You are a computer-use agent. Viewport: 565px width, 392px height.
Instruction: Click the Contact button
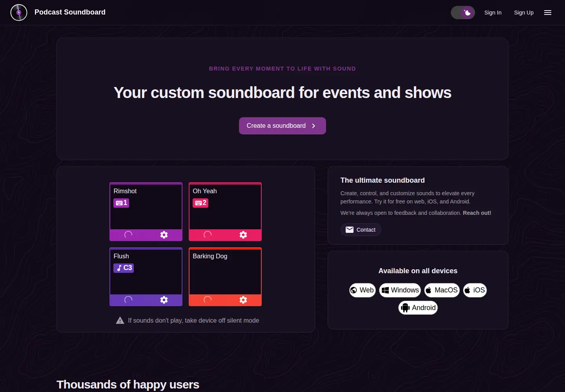361,230
